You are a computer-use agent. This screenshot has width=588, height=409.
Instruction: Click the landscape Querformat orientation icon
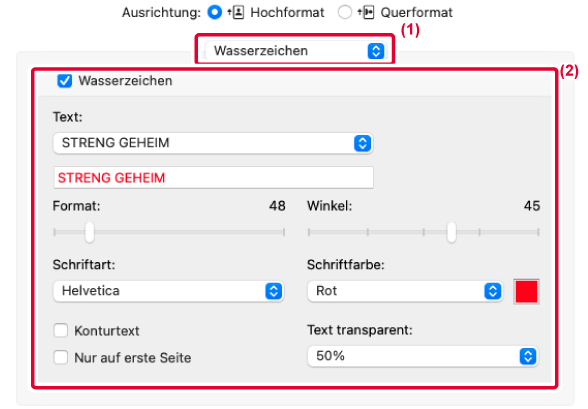pyautogui.click(x=366, y=12)
